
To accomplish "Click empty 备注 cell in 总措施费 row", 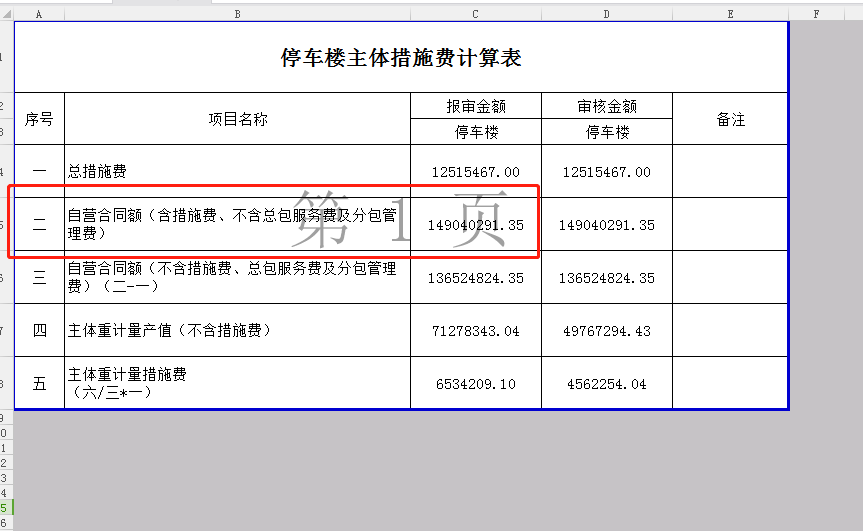I will click(x=730, y=171).
